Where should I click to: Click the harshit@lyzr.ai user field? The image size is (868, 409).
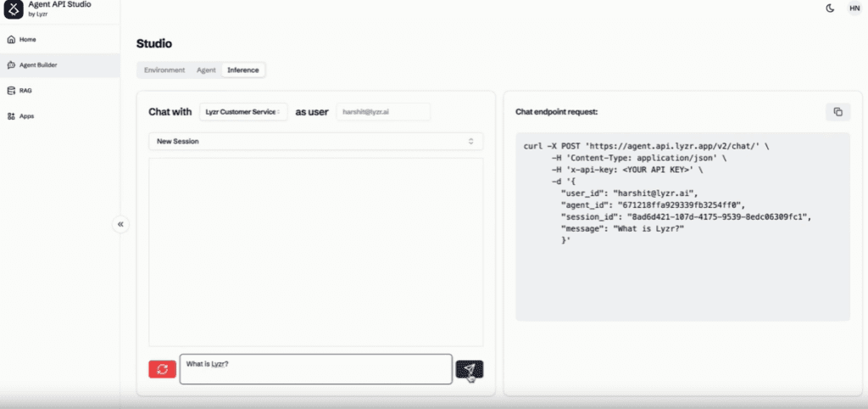pos(383,112)
